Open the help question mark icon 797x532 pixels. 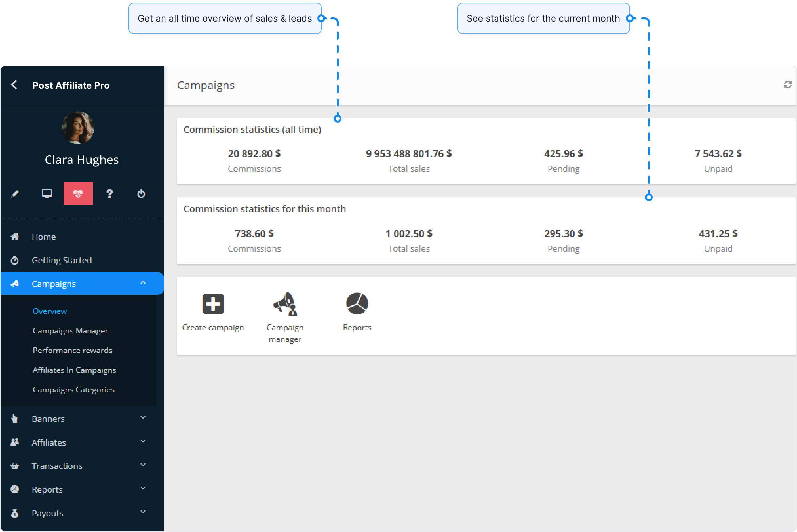[x=109, y=193]
